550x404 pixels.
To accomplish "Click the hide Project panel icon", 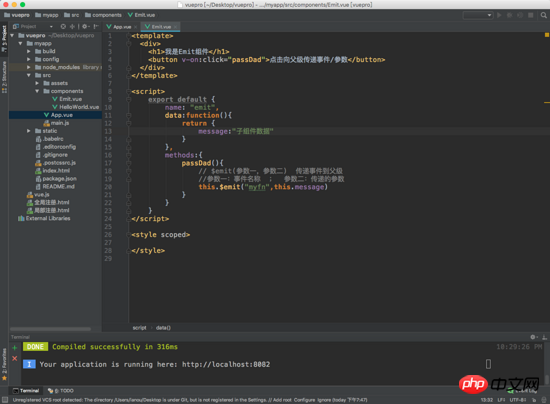I will tap(96, 26).
